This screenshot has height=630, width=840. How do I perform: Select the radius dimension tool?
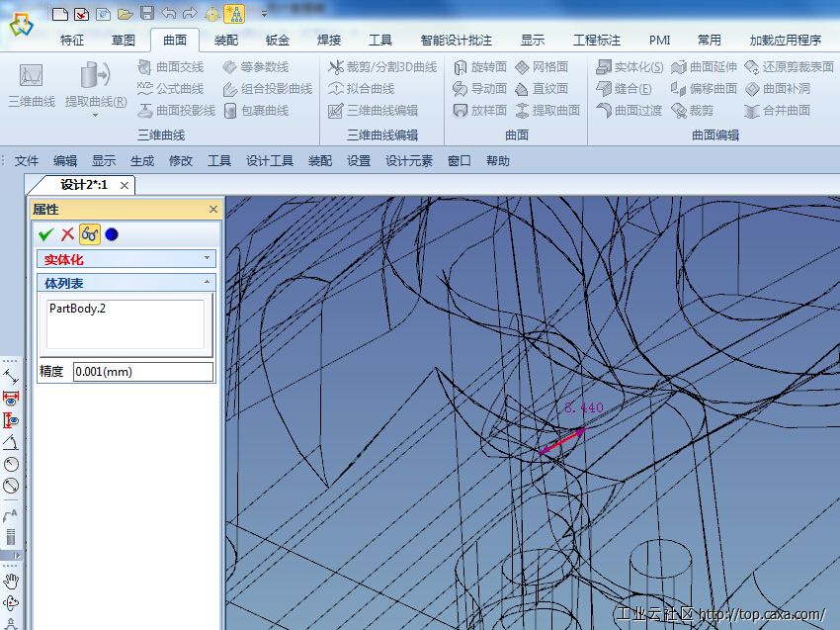tap(11, 464)
